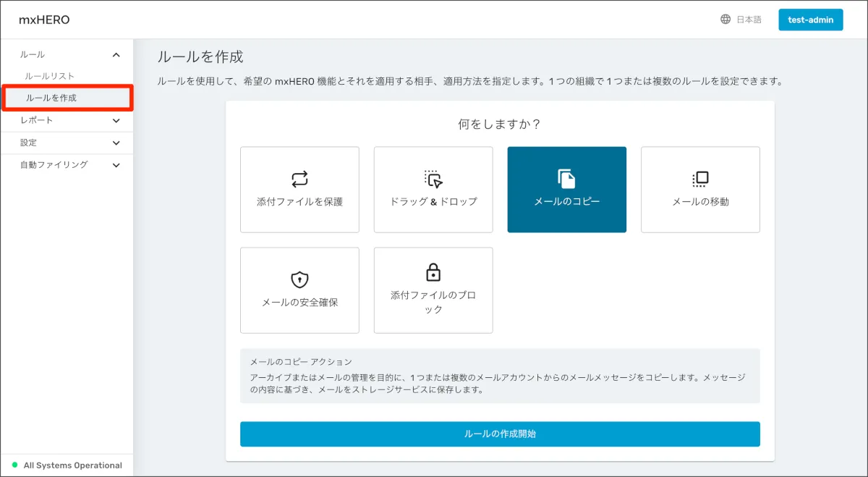Click the mxHERO logo text
868x477 pixels.
44,20
